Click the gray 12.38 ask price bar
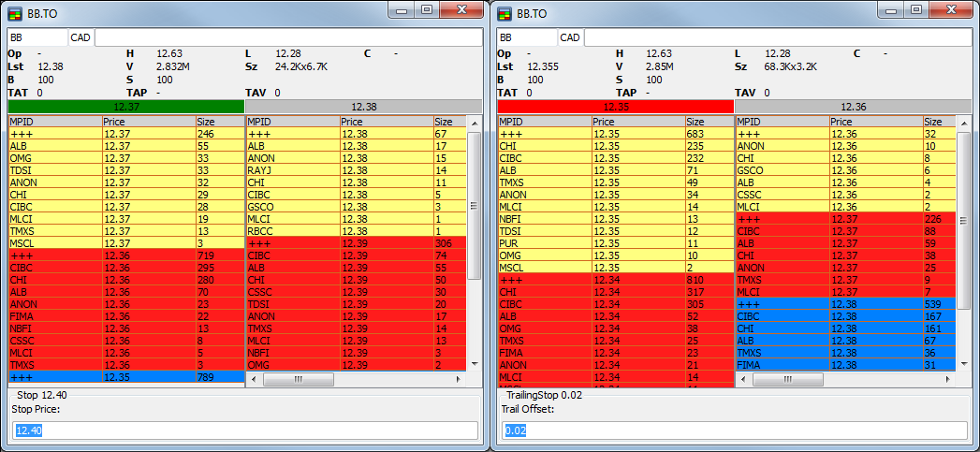Viewport: 980px width, 452px height. pos(363,107)
